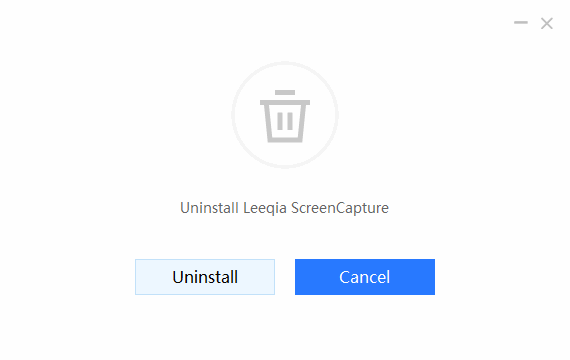Dismiss the window using the X icon
Image resolution: width=570 pixels, height=360 pixels.
[546, 24]
